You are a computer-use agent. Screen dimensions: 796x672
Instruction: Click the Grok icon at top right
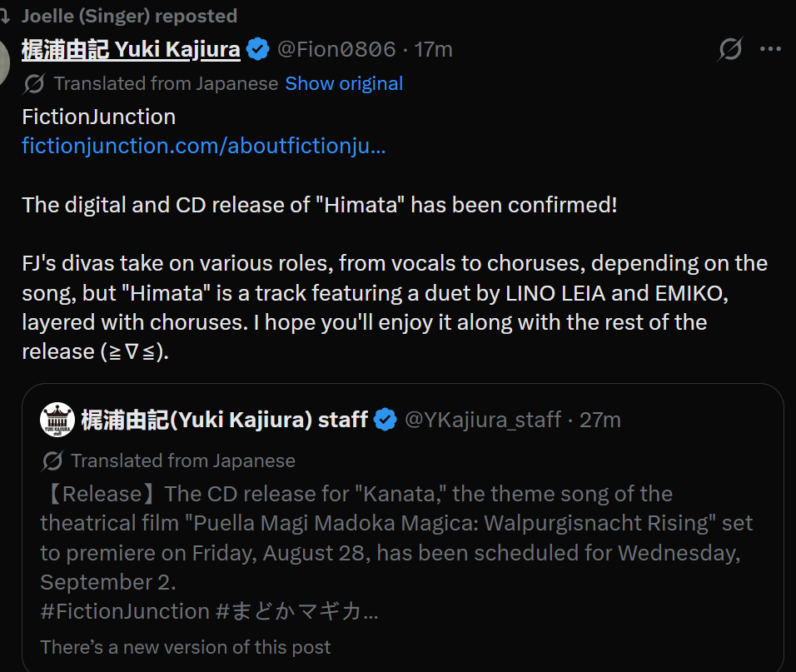(730, 49)
